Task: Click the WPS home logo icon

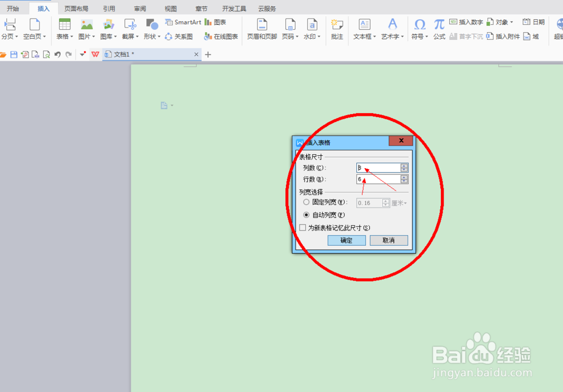Action: click(x=95, y=55)
